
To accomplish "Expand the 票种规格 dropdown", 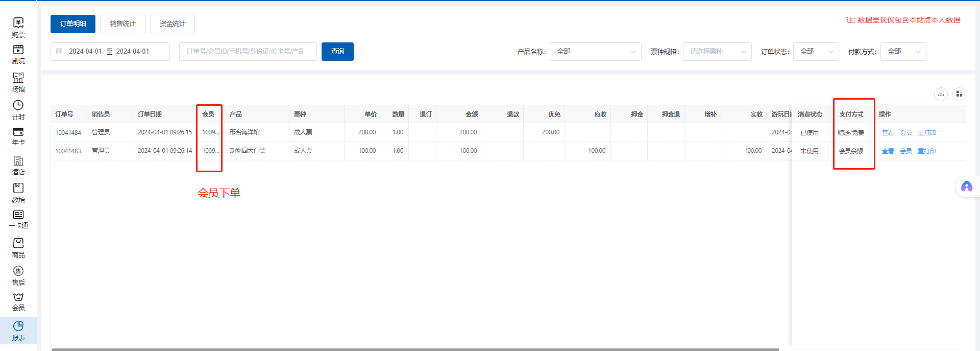I will pos(717,52).
